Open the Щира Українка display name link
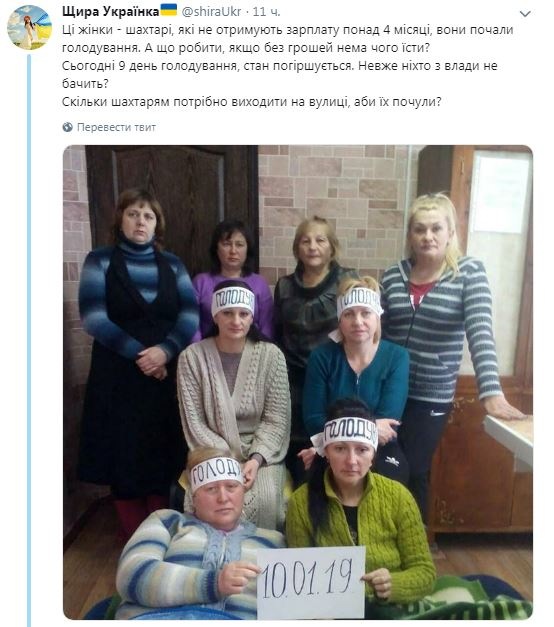 [110, 12]
